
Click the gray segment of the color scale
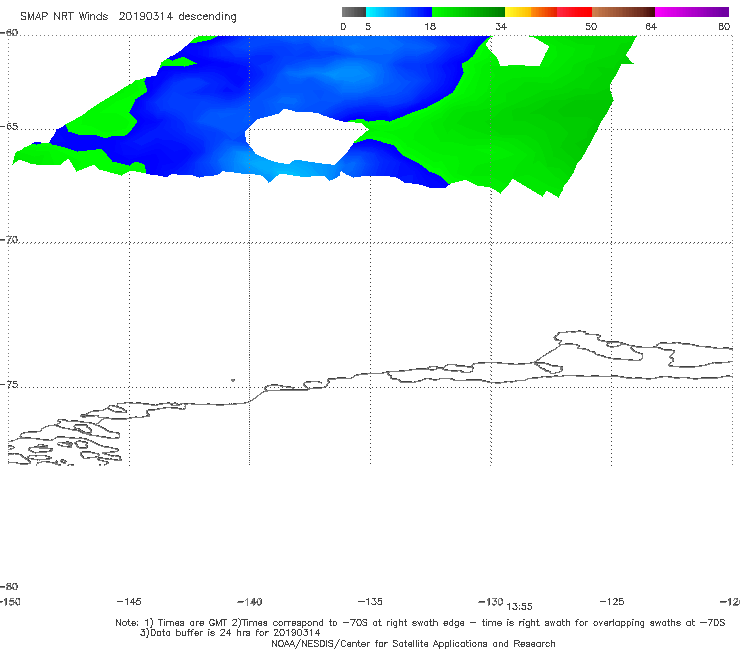point(353,12)
